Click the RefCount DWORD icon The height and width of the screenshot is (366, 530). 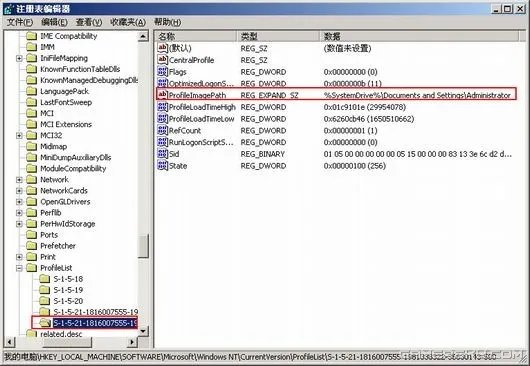click(x=163, y=130)
